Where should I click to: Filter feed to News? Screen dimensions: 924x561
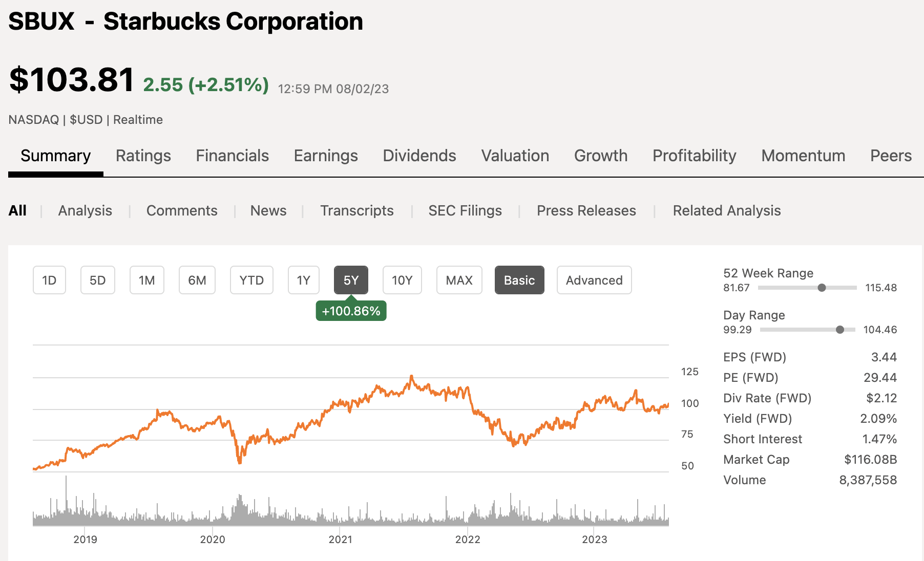pos(268,210)
